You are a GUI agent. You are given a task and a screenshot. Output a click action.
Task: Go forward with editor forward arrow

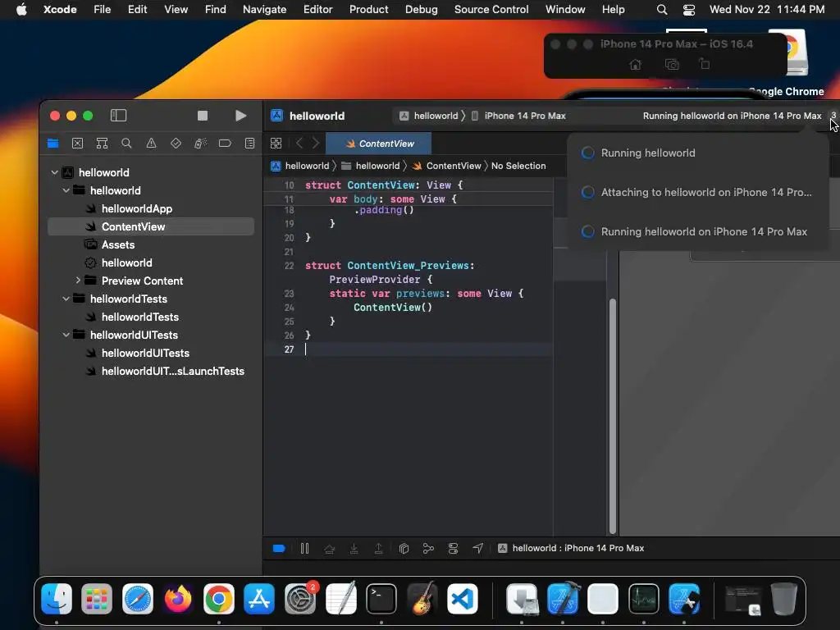316,144
